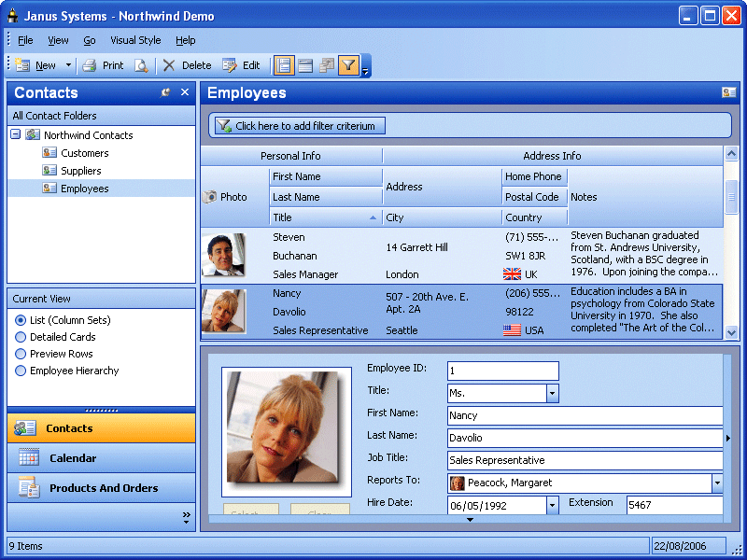The width and height of the screenshot is (747, 560).
Task: Open the Go menu
Action: (90, 40)
